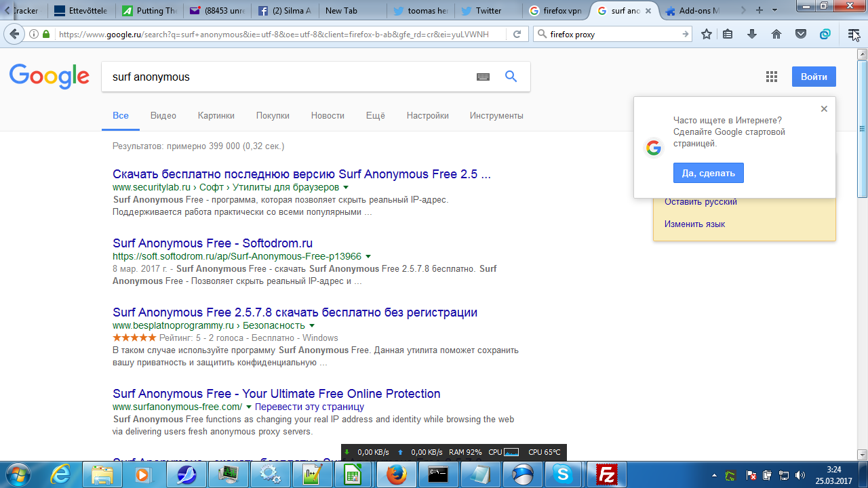Click the scrollbar down arrow

coord(863,455)
